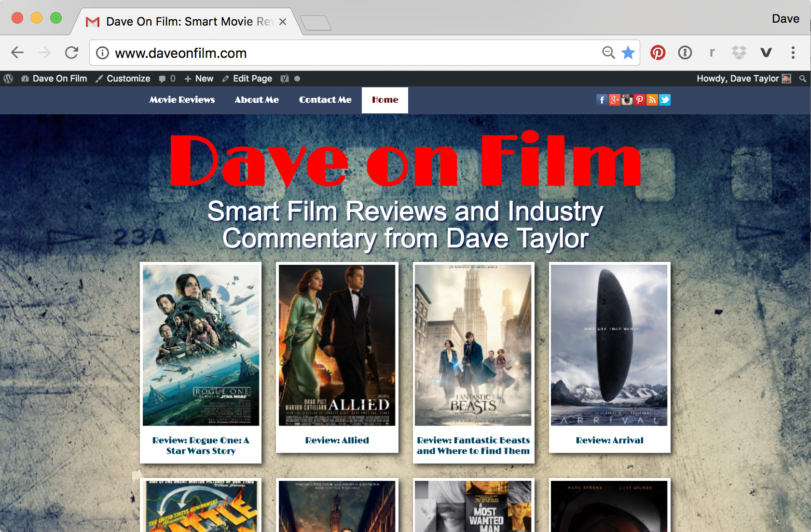The image size is (811, 532).
Task: Click the admin bar search magnifier
Action: pos(803,79)
